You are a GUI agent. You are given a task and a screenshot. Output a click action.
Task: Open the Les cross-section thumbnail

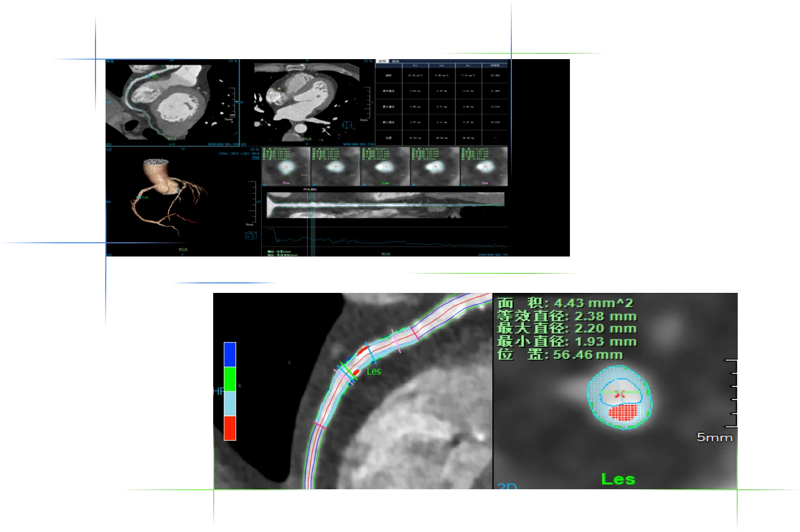pyautogui.click(x=385, y=166)
